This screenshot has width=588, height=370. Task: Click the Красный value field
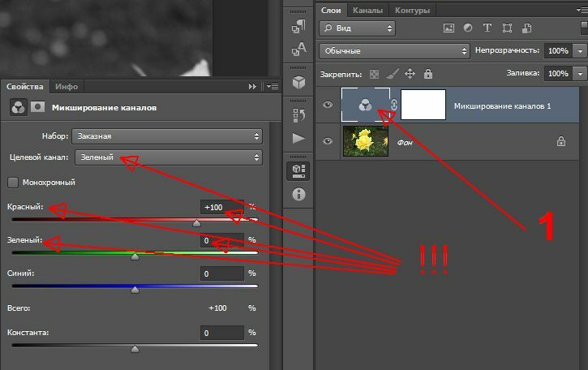[222, 207]
